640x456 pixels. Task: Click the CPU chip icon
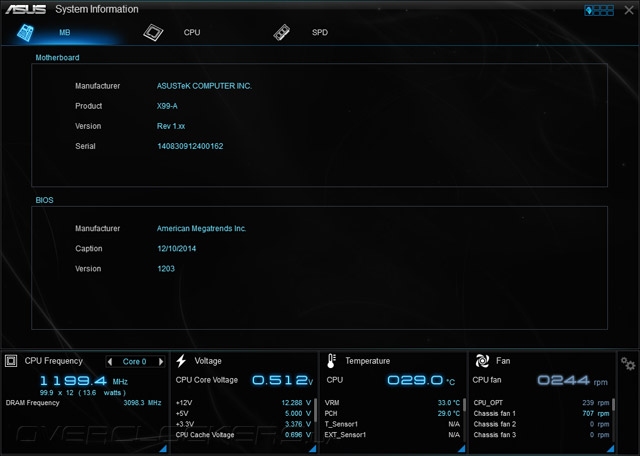click(153, 33)
